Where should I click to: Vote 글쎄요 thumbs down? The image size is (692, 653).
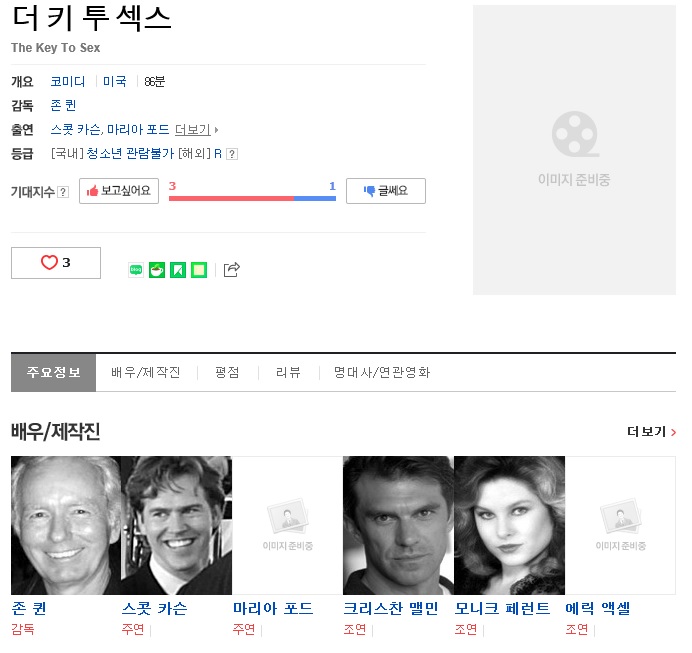pos(385,191)
